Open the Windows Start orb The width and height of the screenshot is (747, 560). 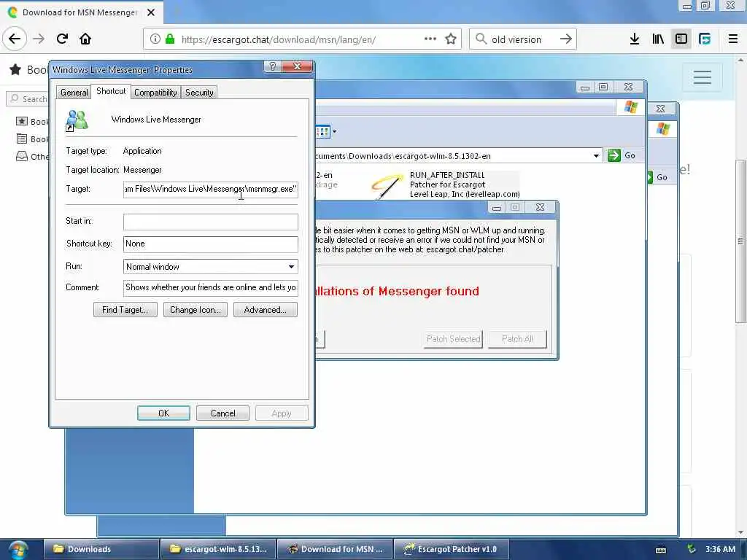tap(18, 550)
